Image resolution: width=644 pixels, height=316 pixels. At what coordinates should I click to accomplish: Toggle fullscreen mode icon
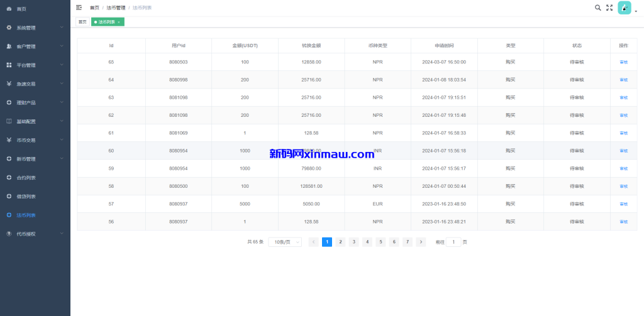(x=609, y=8)
